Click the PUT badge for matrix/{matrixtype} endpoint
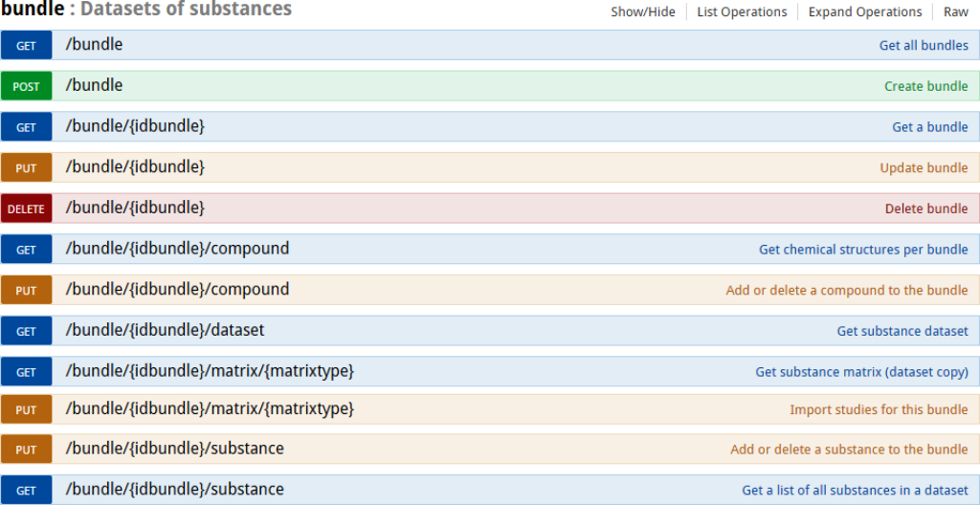Image resolution: width=980 pixels, height=505 pixels. tap(26, 409)
